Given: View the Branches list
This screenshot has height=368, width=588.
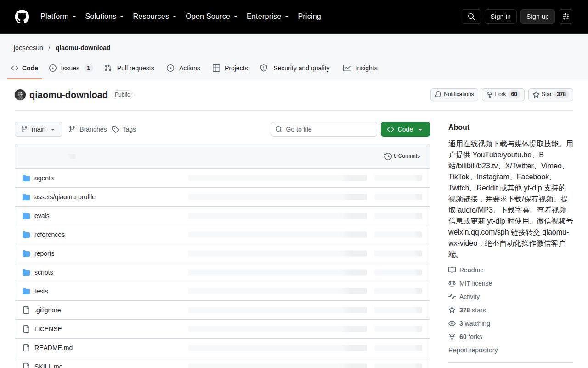Looking at the screenshot, I should [88, 129].
